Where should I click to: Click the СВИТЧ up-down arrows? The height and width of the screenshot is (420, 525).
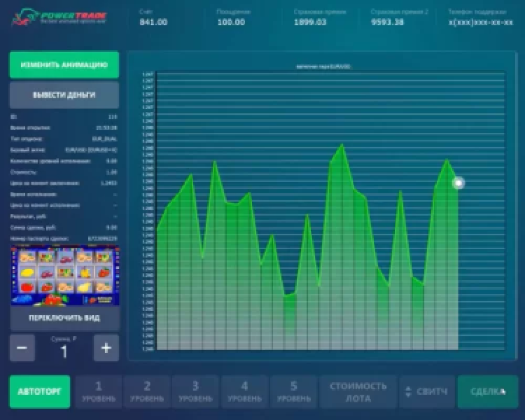408,392
